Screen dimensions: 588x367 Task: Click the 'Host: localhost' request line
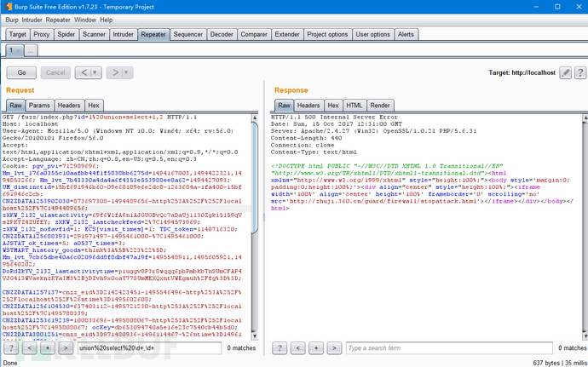click(x=31, y=124)
